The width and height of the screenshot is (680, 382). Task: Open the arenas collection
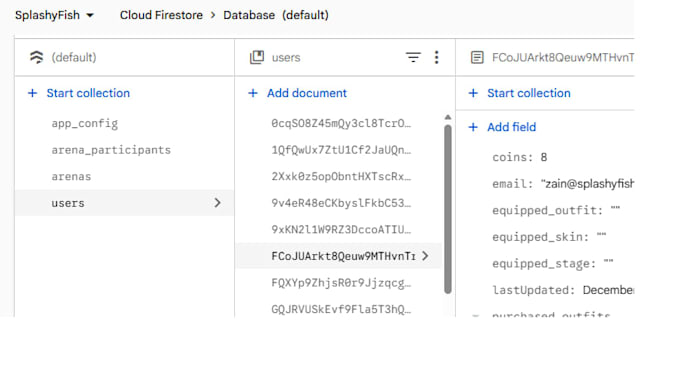(x=71, y=176)
